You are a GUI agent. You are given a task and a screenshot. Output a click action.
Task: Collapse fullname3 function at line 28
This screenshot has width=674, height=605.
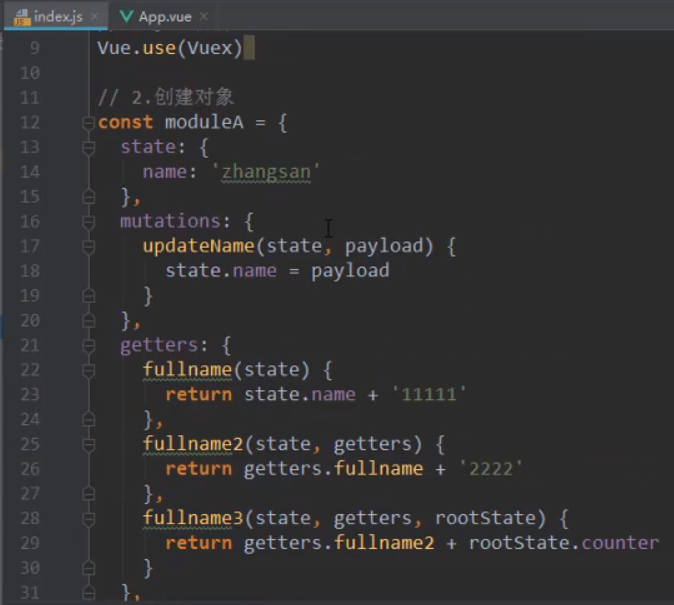pos(89,519)
